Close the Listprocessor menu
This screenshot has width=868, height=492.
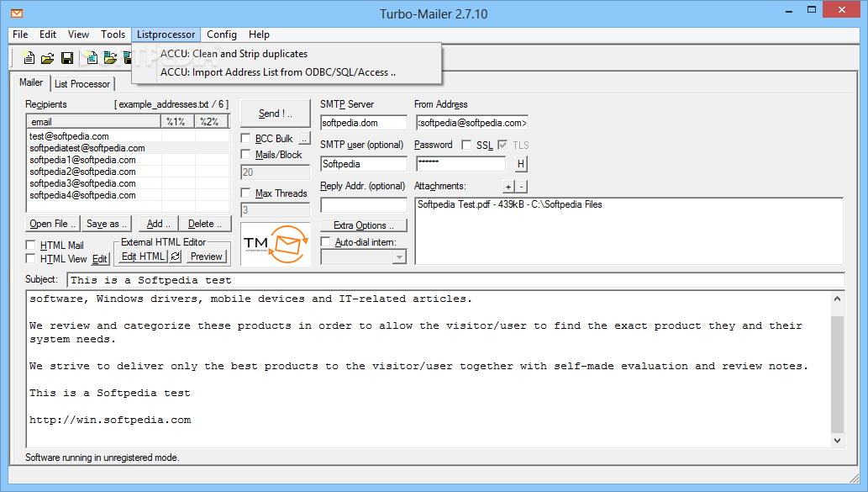(166, 34)
